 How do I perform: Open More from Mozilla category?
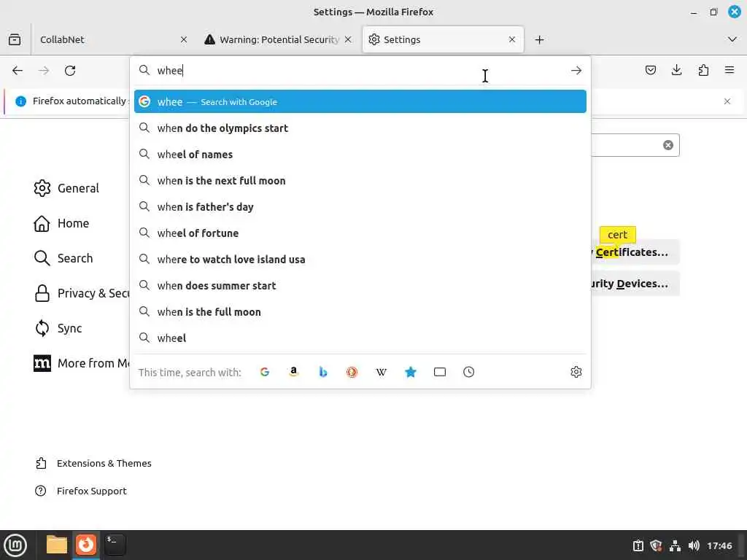[x=82, y=363]
